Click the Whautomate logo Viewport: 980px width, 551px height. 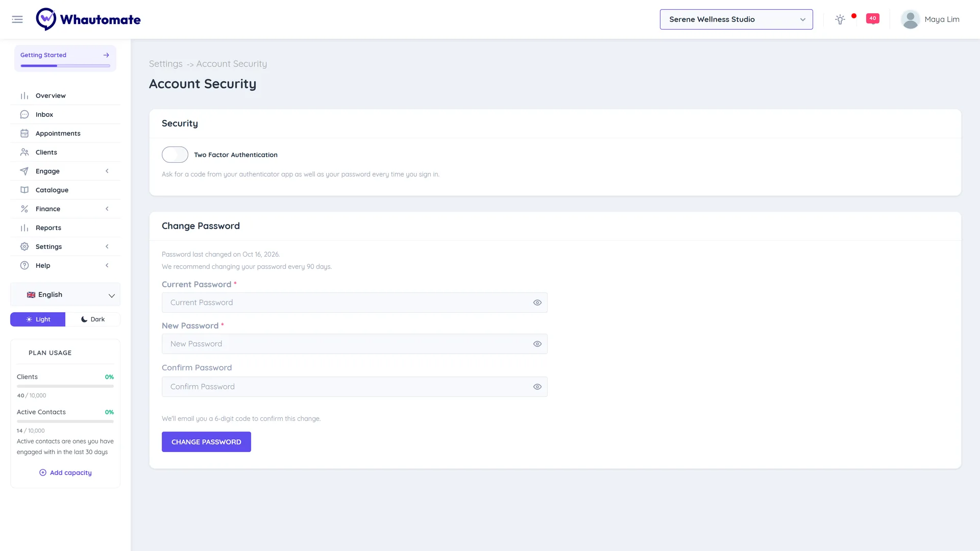coord(88,19)
